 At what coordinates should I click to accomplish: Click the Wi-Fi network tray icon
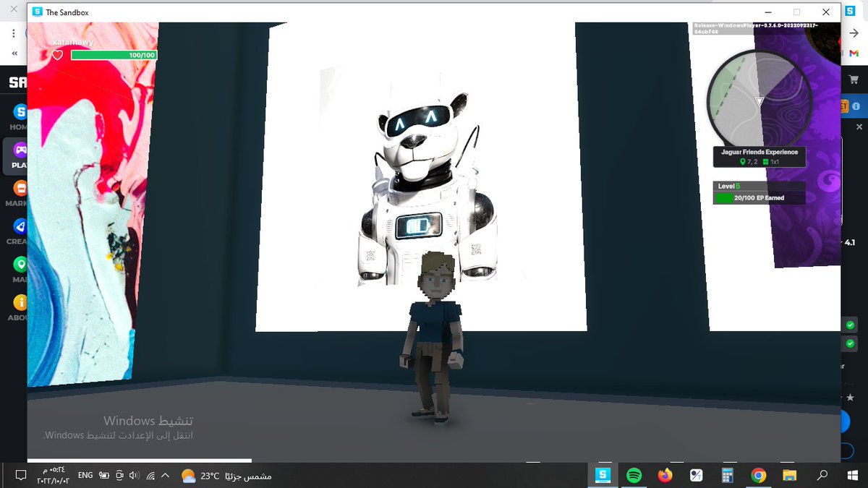point(150,476)
